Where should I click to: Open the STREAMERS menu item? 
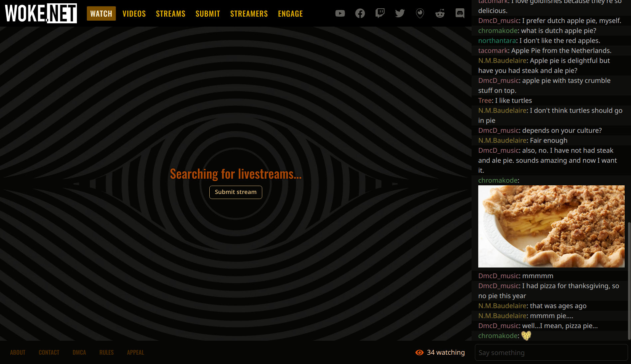(249, 14)
